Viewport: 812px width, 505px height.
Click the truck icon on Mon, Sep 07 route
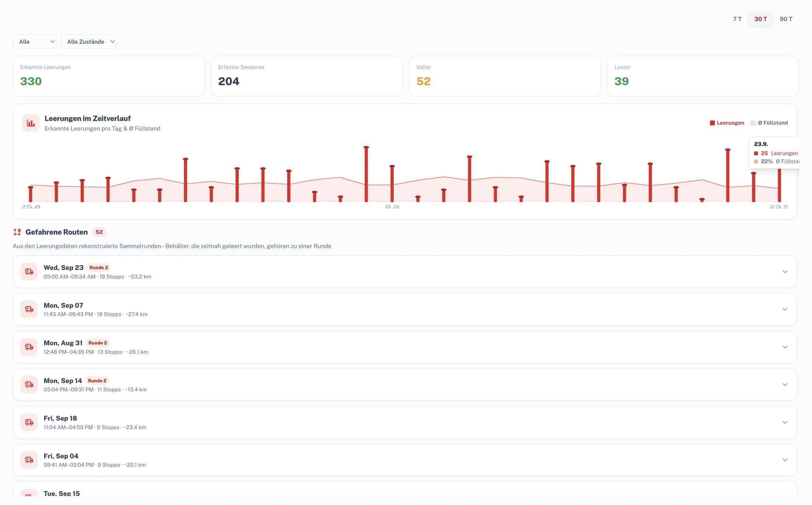coord(29,309)
